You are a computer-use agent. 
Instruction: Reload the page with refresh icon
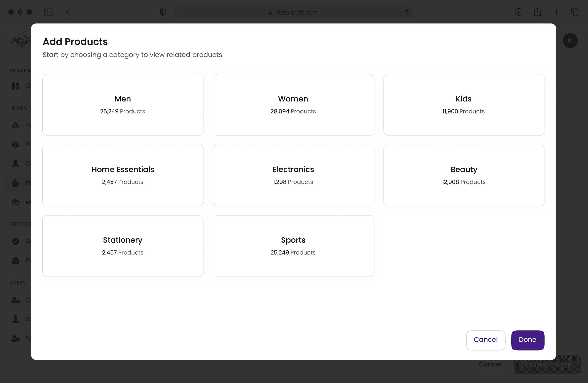tap(407, 12)
